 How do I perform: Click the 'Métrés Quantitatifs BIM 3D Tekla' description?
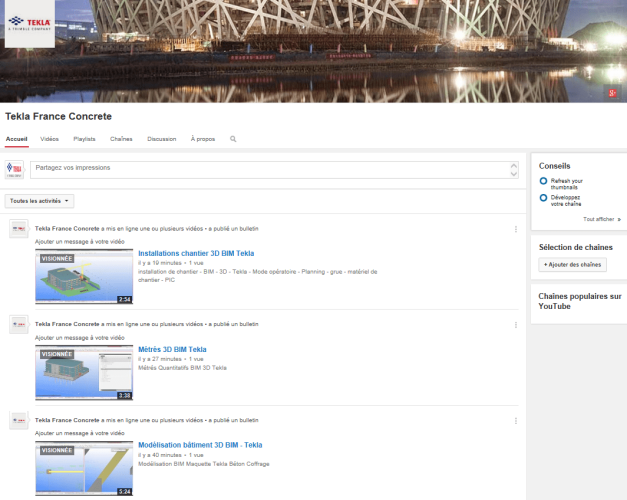coord(182,368)
